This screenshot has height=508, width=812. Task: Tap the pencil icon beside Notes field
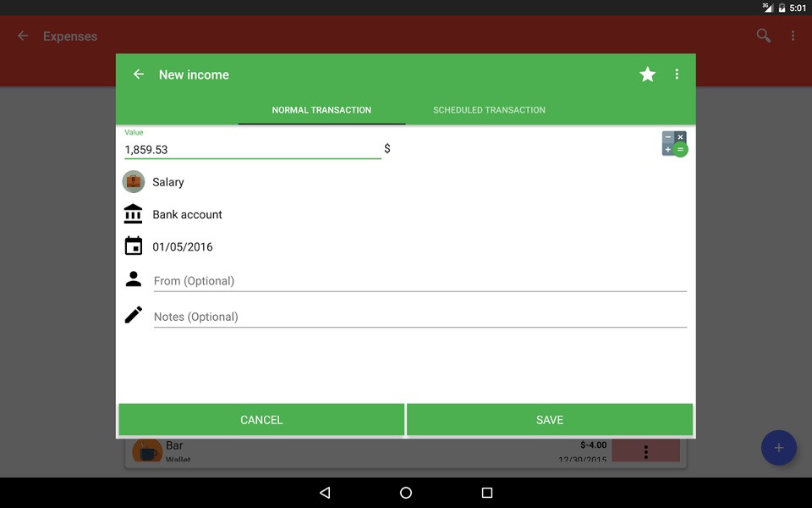(134, 315)
